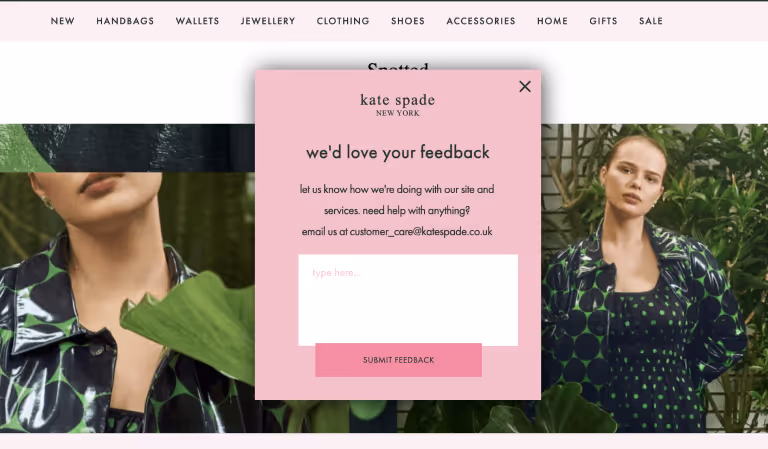The height and width of the screenshot is (449, 768).
Task: Click the 'we'd love your feedback' heading
Action: 398,152
